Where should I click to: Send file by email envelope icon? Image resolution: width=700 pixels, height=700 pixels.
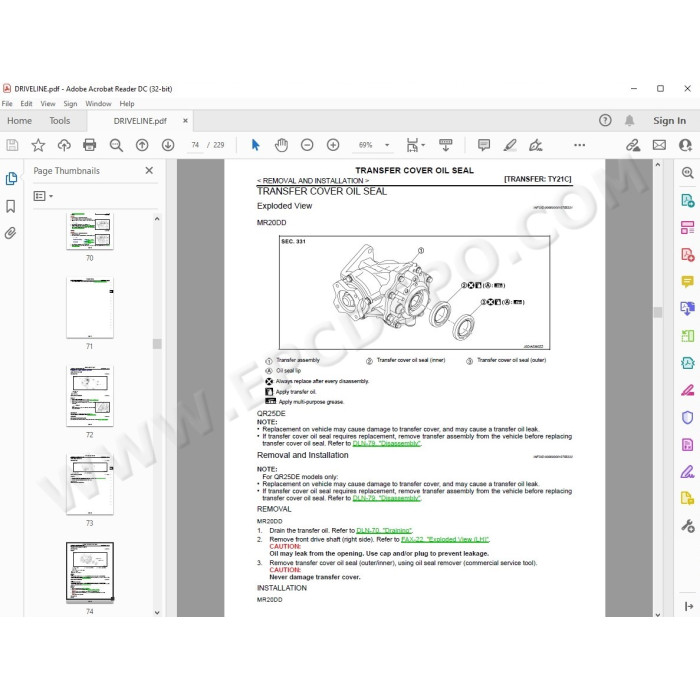[659, 145]
